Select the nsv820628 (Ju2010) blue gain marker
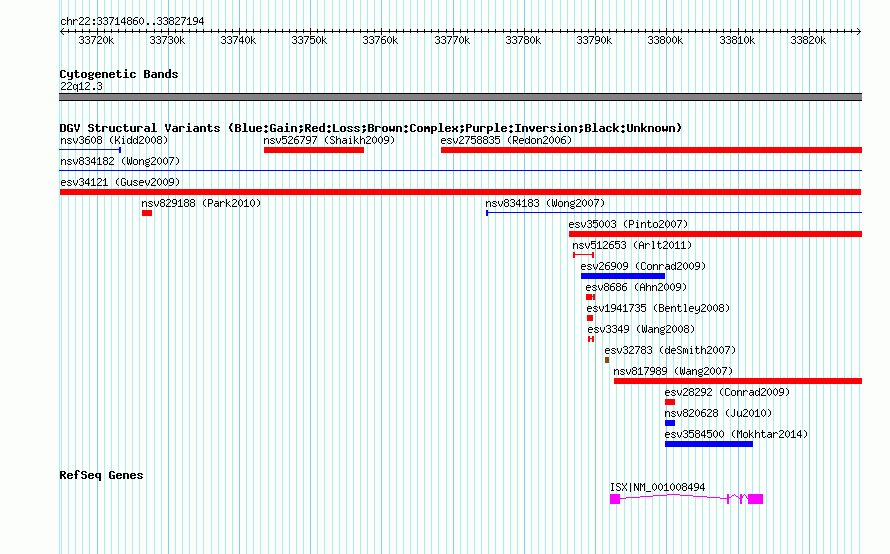Screen dimensions: 890x554 670,423
